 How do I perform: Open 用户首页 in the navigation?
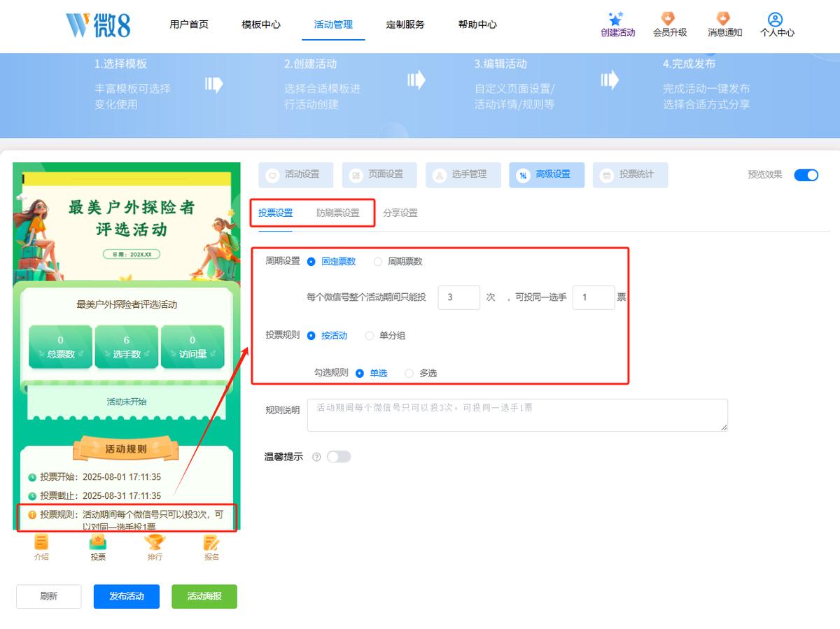click(189, 24)
